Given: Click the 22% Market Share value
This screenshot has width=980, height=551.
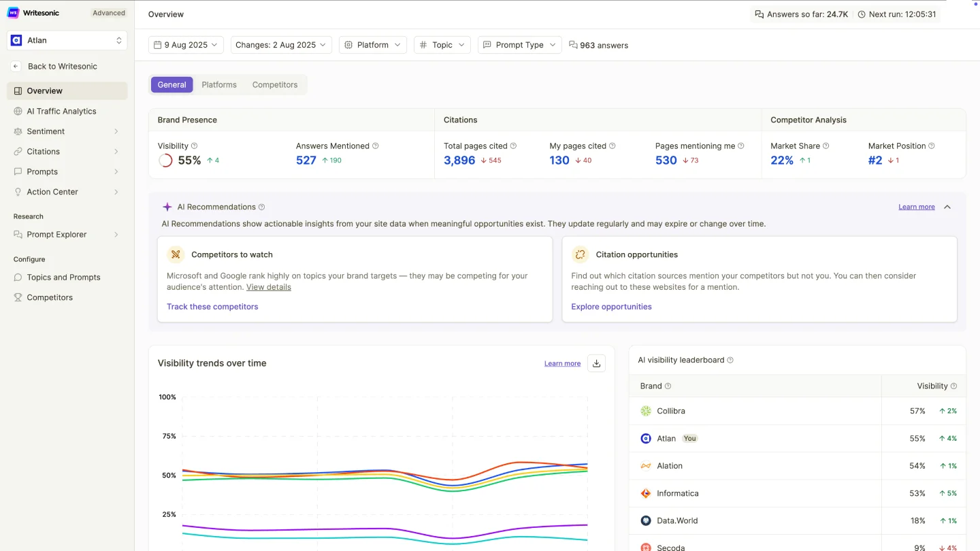Looking at the screenshot, I should 782,161.
